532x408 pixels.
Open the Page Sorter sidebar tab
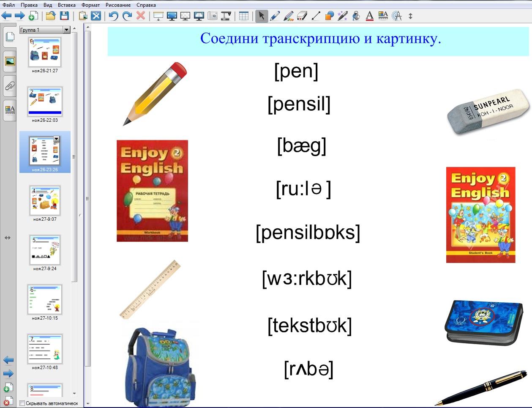tap(9, 37)
